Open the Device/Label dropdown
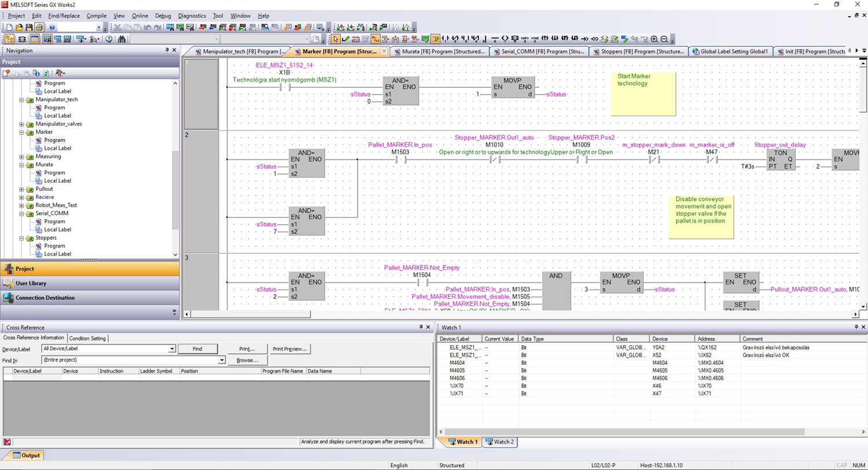Viewport: 868px width, 470px height. tap(172, 349)
